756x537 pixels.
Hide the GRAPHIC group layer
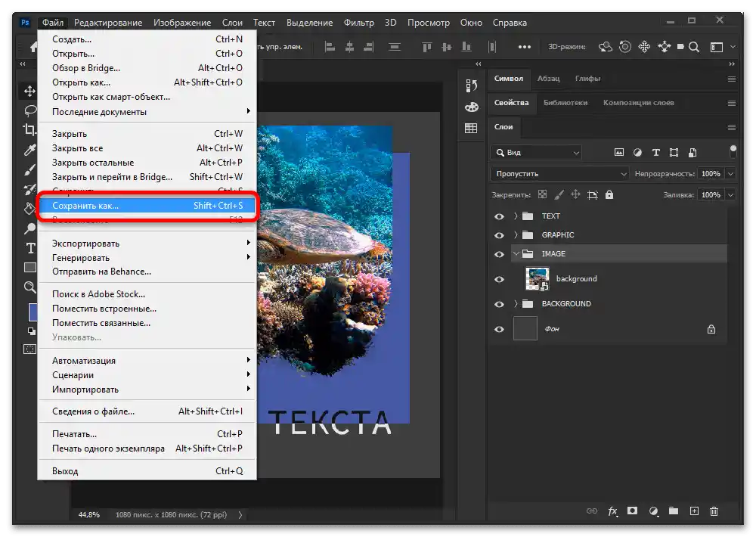500,235
